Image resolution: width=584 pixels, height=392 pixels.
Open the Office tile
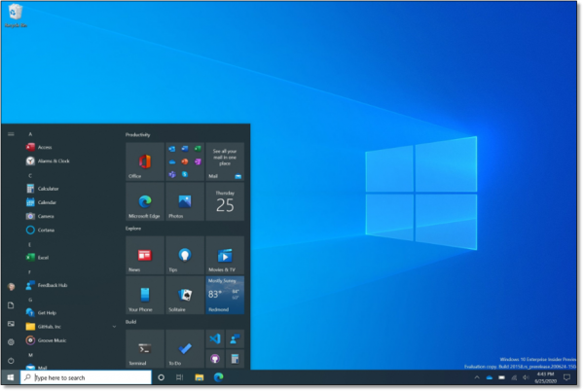[145, 161]
